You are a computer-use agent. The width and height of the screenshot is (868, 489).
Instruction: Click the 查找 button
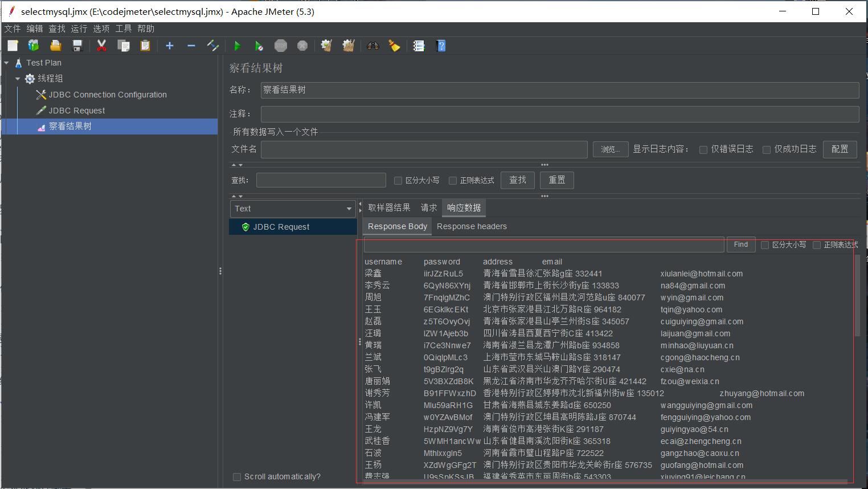518,180
